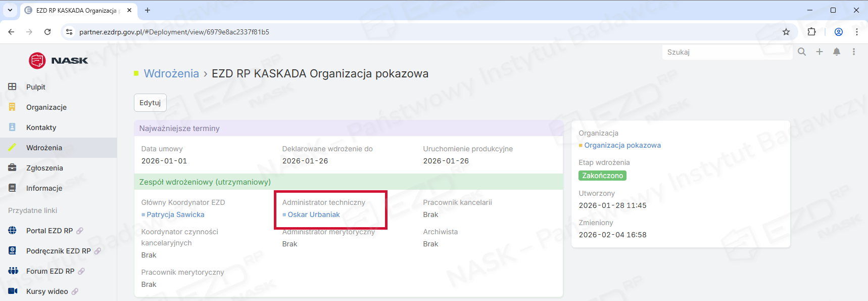The image size is (868, 301).
Task: Open the browser extensions puzzle icon
Action: pos(811,32)
